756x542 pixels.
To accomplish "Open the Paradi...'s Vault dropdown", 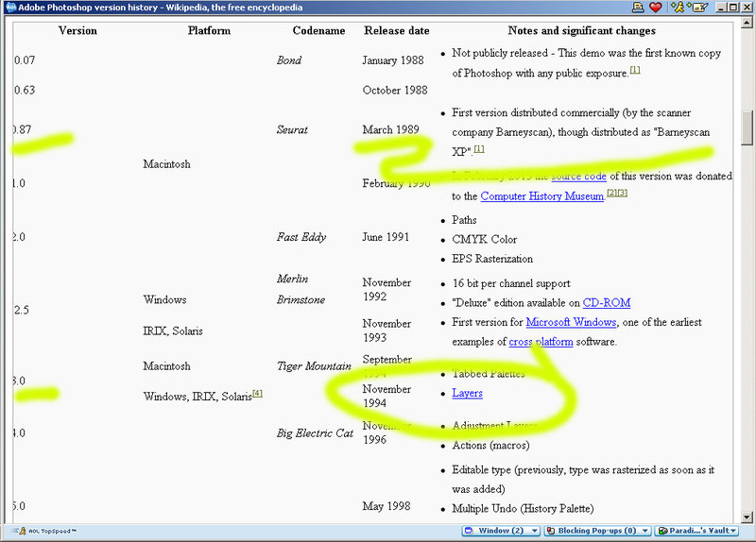I will [697, 531].
